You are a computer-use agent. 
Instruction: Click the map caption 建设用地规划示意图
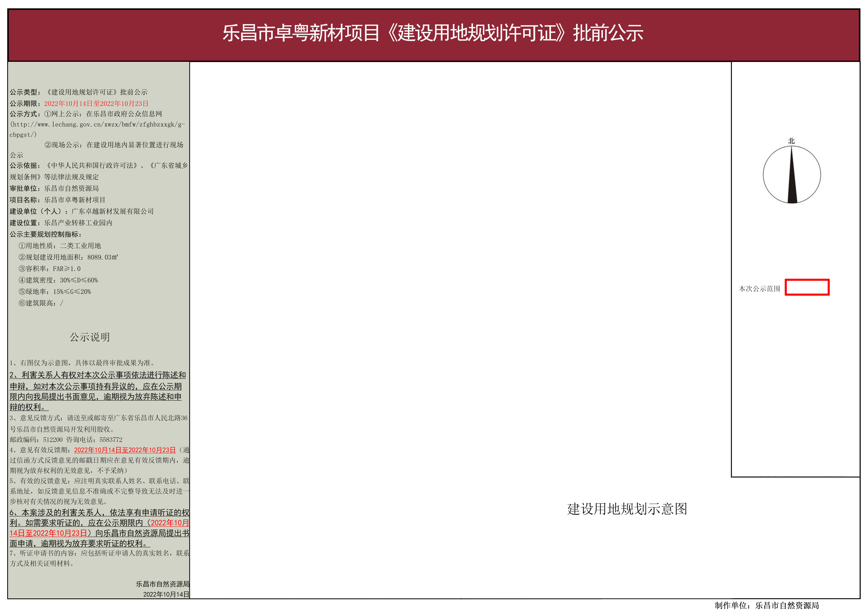(x=627, y=509)
